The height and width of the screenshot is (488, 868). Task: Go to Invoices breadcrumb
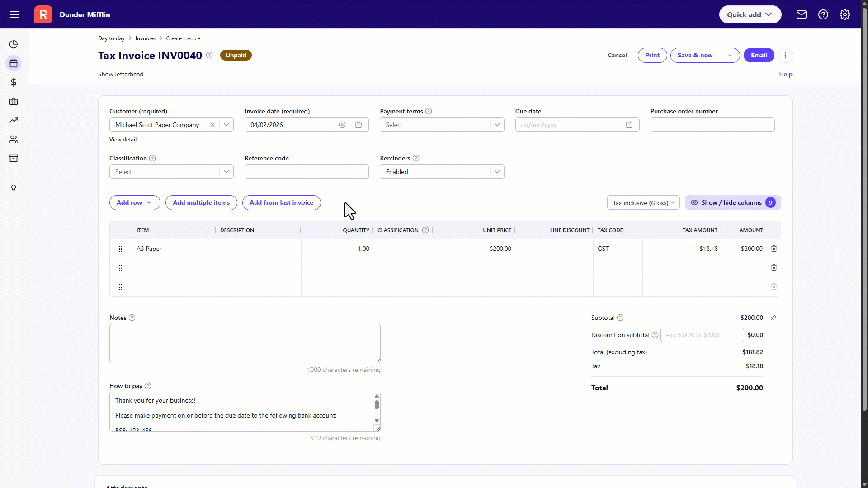(145, 38)
